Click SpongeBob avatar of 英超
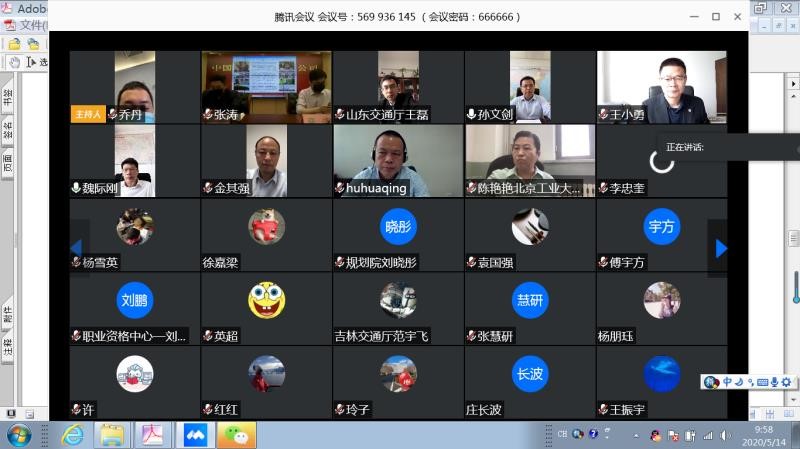The image size is (800, 449). [266, 299]
